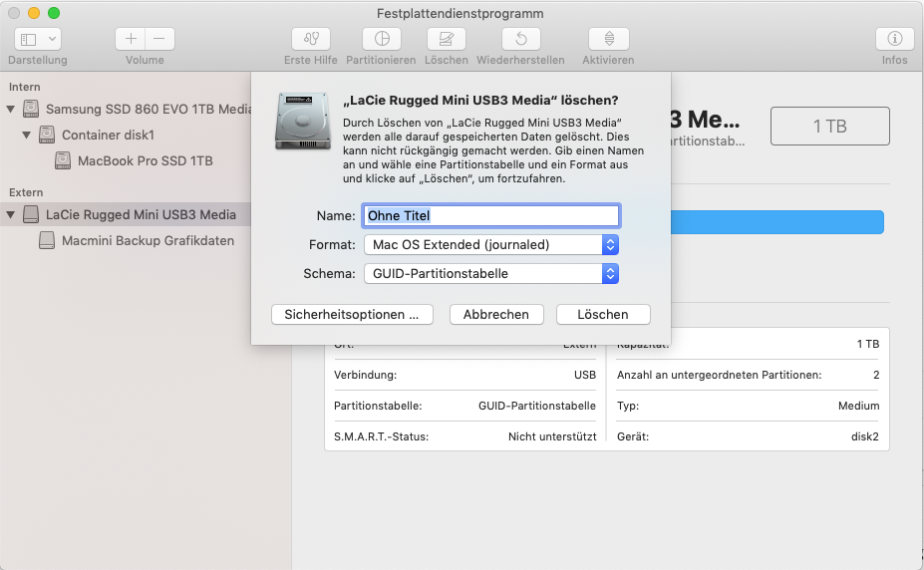The width and height of the screenshot is (924, 570).
Task: Collapse the LaCie Rugged Mini disclosure triangle
Action: coord(11,215)
